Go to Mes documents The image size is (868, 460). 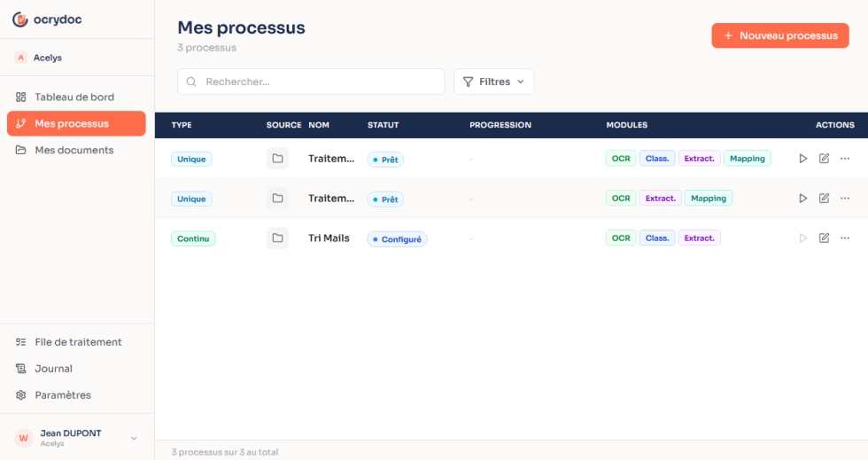pyautogui.click(x=76, y=150)
